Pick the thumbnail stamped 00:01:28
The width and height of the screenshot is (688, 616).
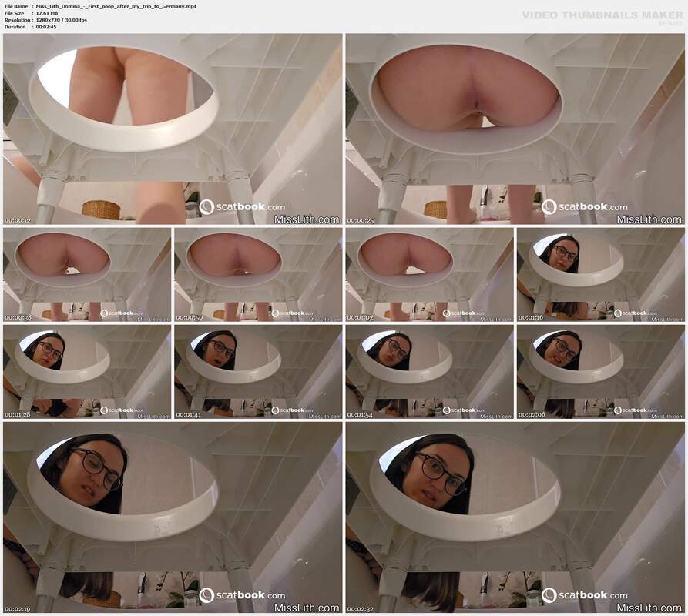point(87,372)
